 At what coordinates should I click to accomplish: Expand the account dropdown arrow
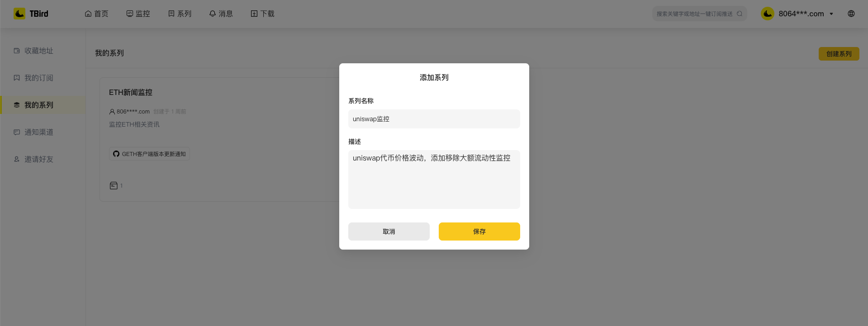(831, 14)
